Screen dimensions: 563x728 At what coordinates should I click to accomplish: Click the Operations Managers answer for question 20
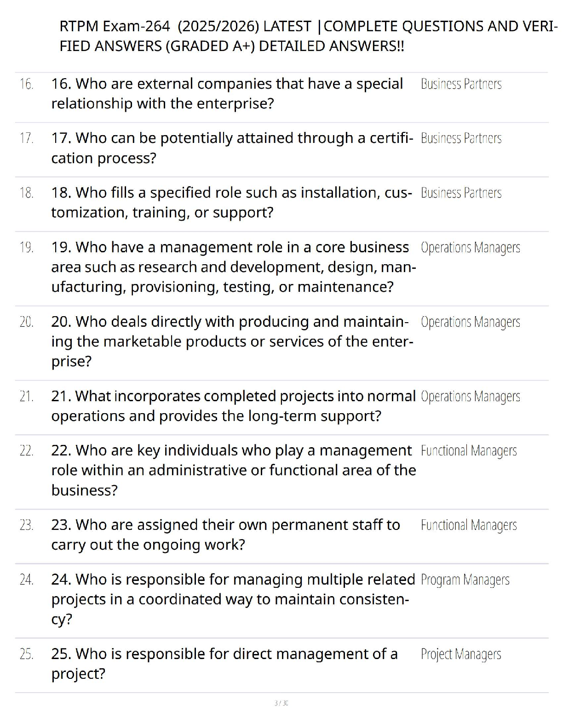[x=471, y=322]
